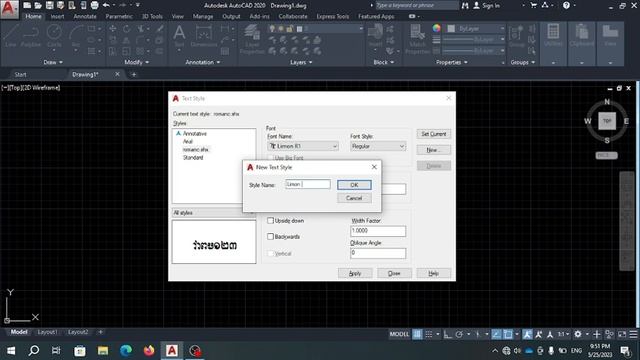Select the Circle tool in ribbon
Screen dimensions: 640x360
click(54, 36)
